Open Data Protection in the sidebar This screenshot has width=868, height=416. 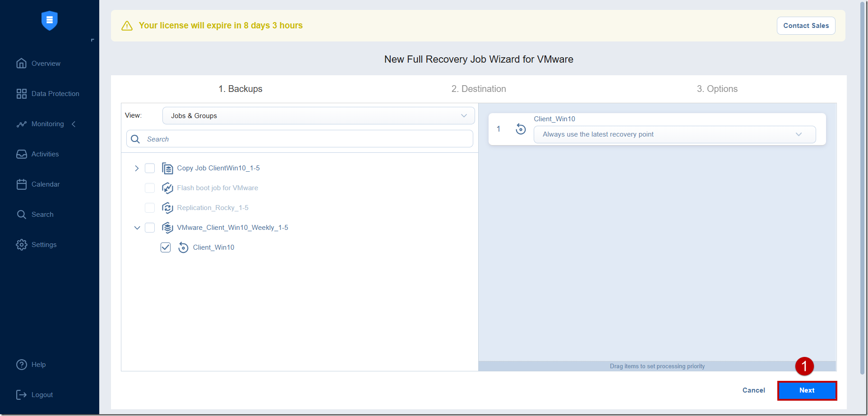[55, 94]
